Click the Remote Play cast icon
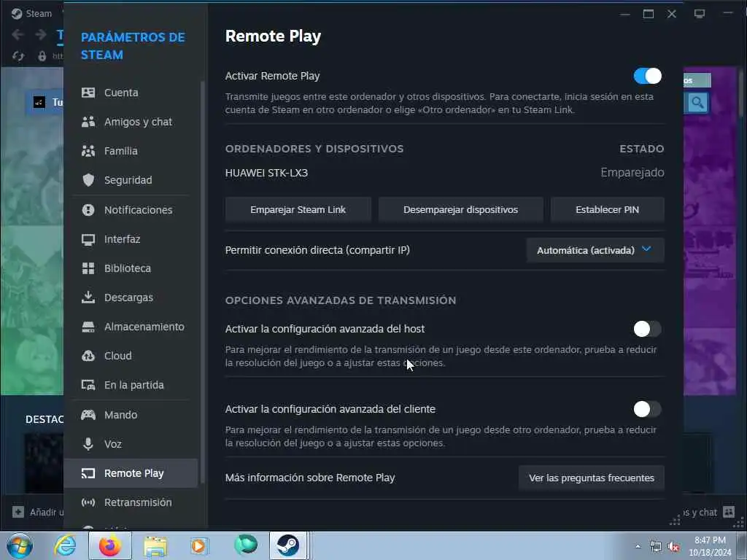 tap(88, 472)
